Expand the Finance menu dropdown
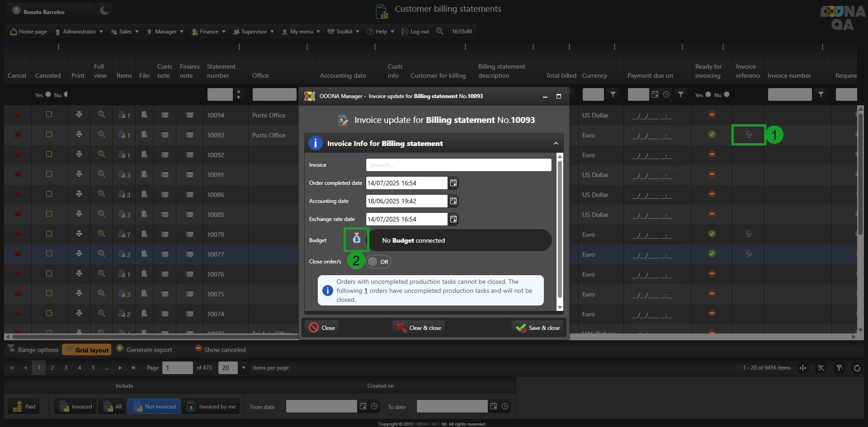Screen dimensions: 868x427 point(208,32)
